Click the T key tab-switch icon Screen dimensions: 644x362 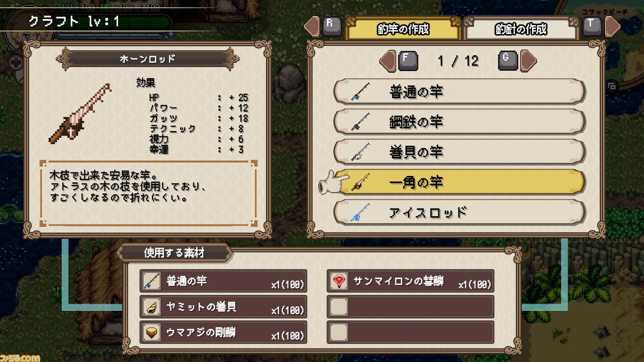pyautogui.click(x=593, y=26)
